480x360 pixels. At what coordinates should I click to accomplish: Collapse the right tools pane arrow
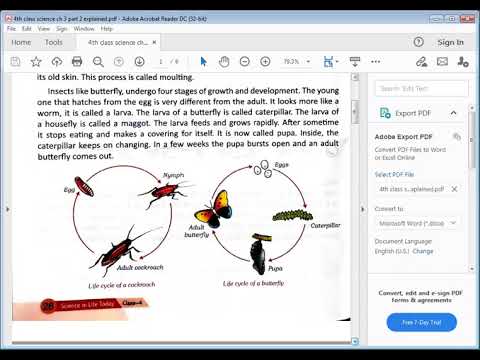click(x=363, y=209)
